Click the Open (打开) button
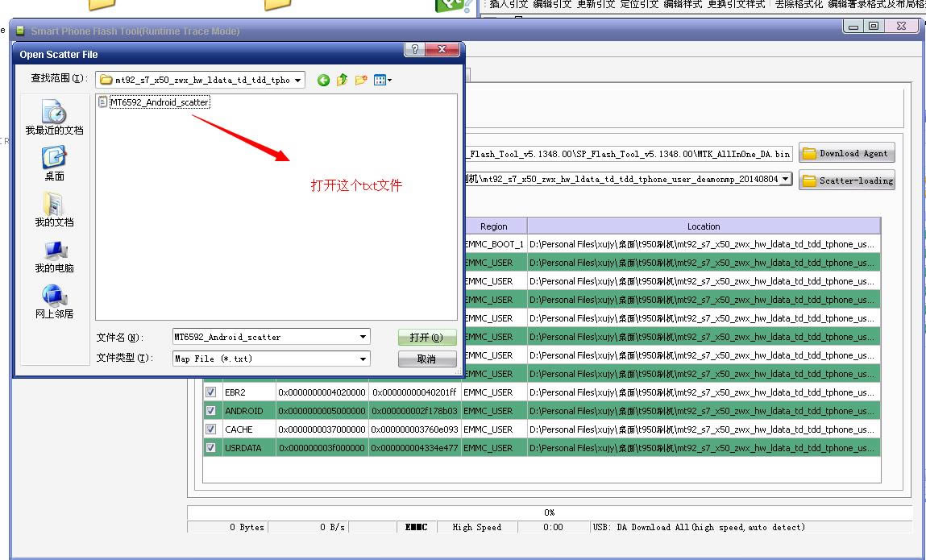The width and height of the screenshot is (926, 560). click(426, 338)
